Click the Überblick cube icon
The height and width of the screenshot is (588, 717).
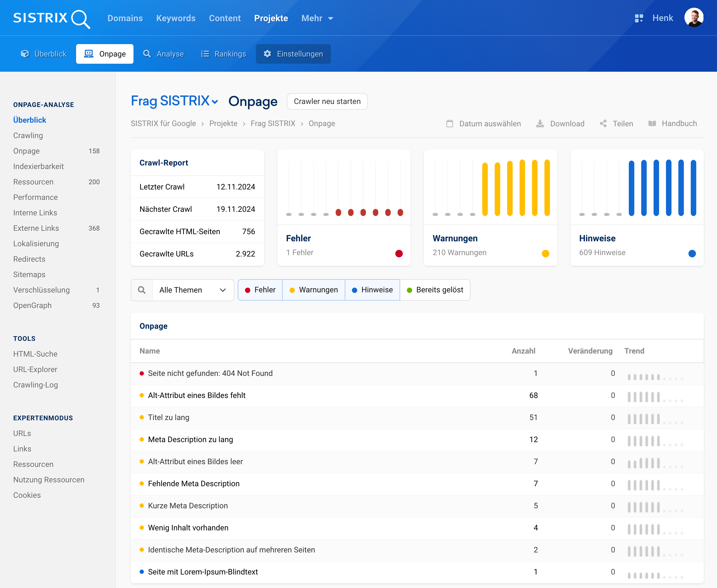pos(25,54)
